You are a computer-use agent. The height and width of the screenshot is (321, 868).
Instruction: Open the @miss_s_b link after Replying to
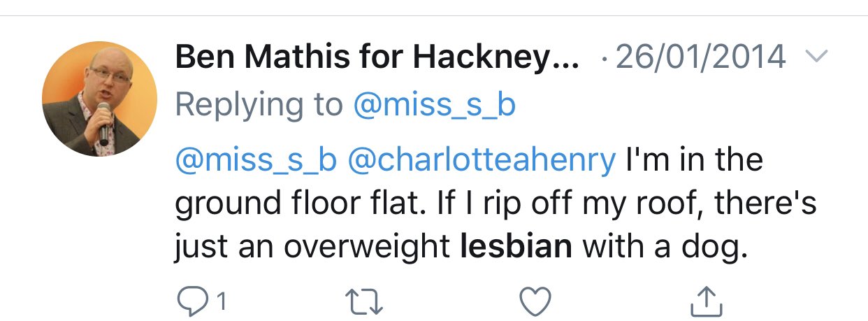[x=434, y=105]
